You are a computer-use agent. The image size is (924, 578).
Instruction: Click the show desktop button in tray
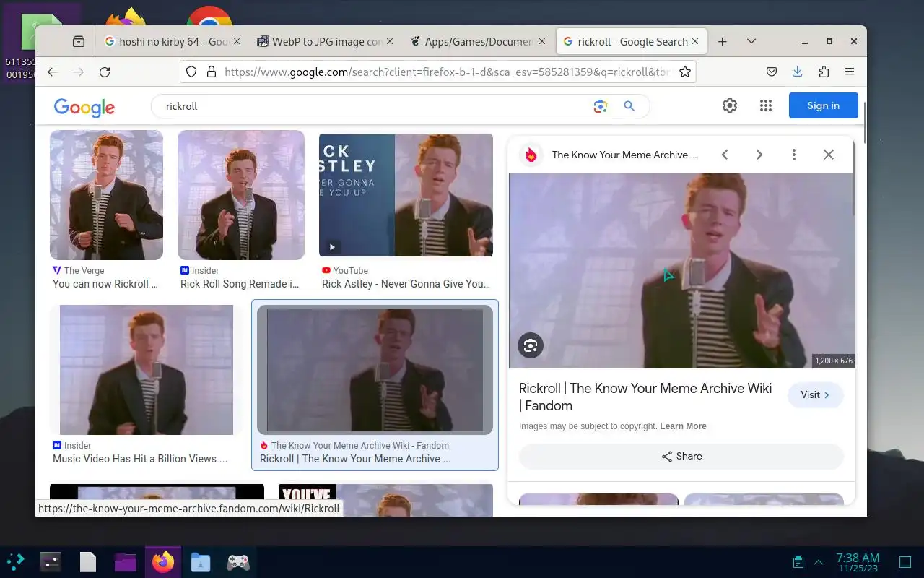pyautogui.click(x=905, y=561)
